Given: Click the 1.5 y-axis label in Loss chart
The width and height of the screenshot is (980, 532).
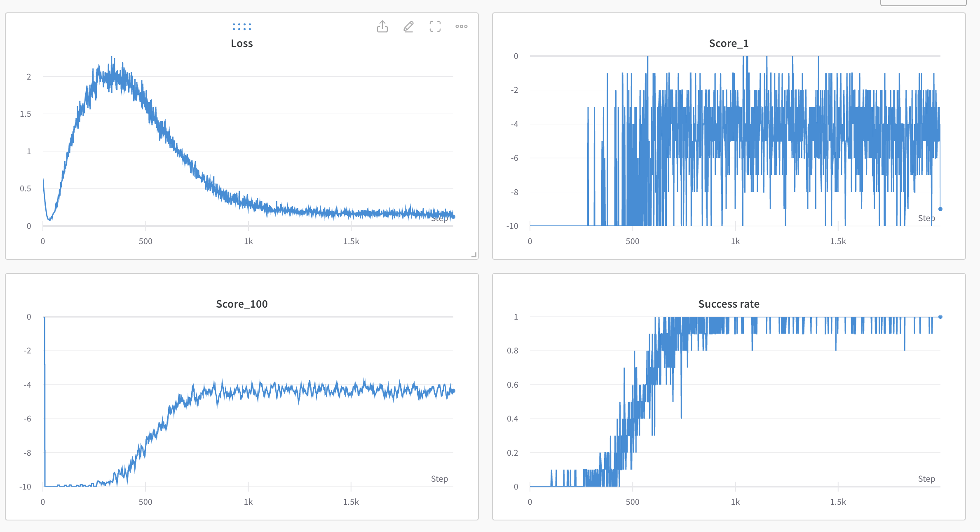Looking at the screenshot, I should (26, 114).
